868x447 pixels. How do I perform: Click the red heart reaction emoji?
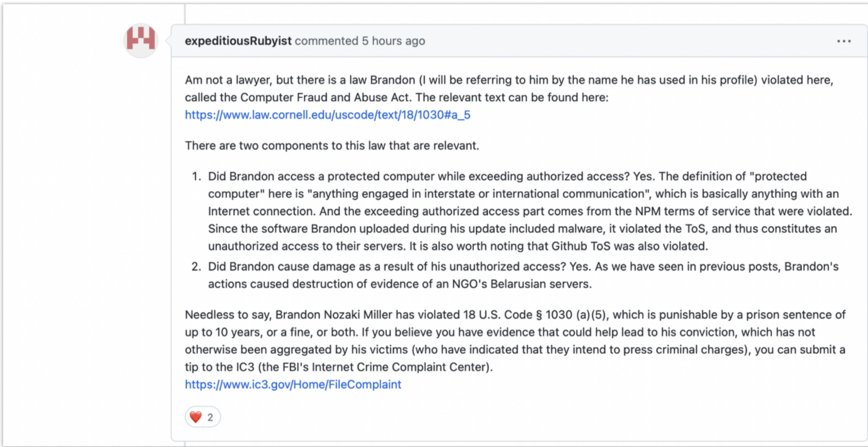coord(196,417)
